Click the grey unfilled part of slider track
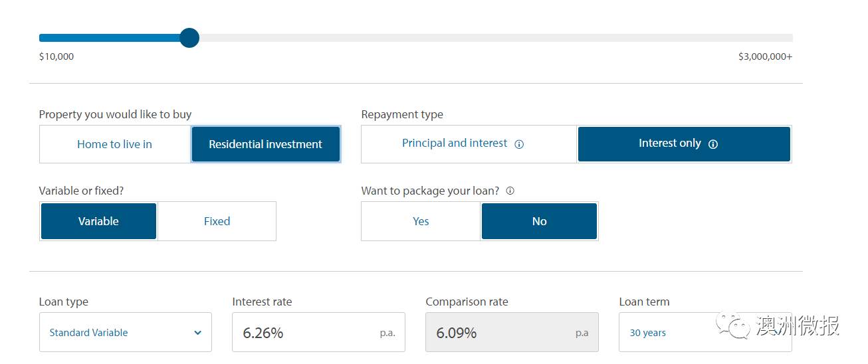This screenshot has height=364, width=868. click(x=492, y=38)
